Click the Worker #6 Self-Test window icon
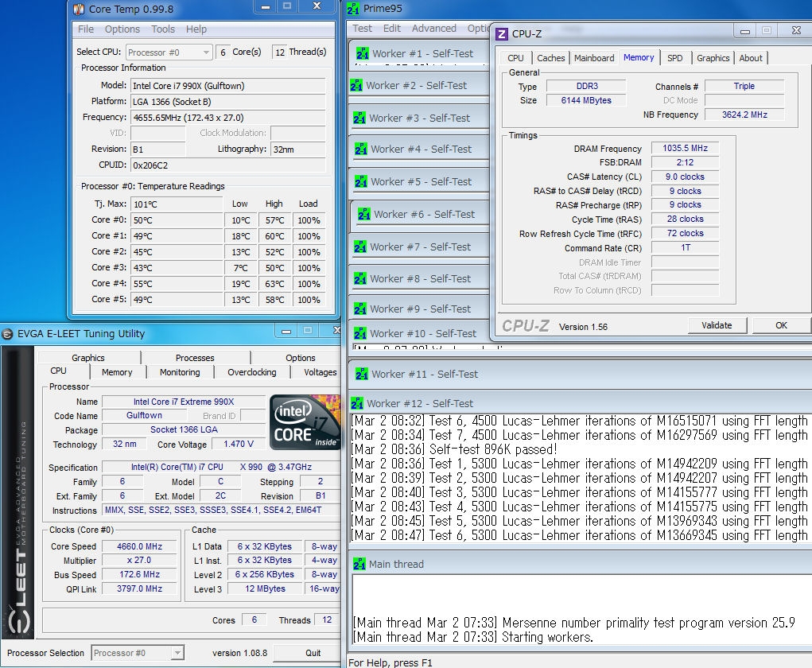Screen dimensions: 812x668 [364, 214]
